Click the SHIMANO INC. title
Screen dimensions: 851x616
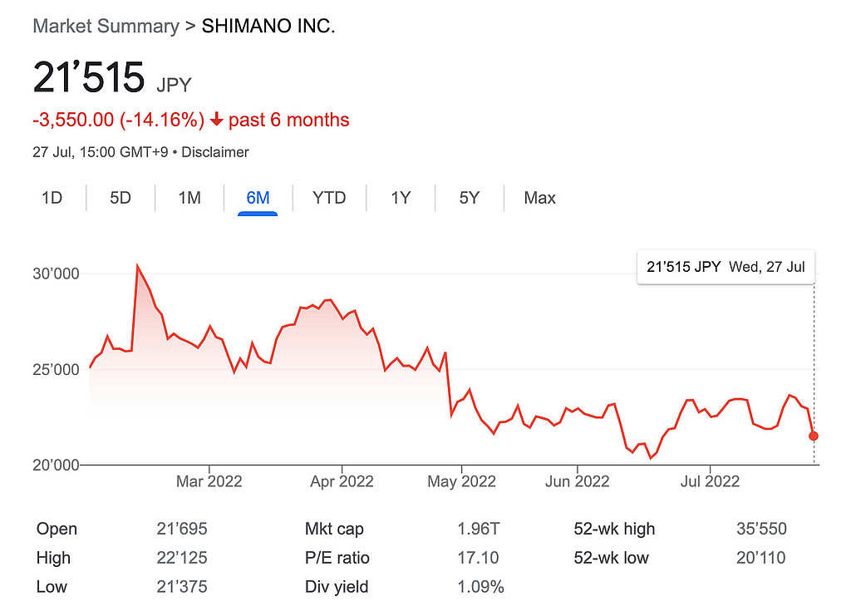[x=268, y=26]
